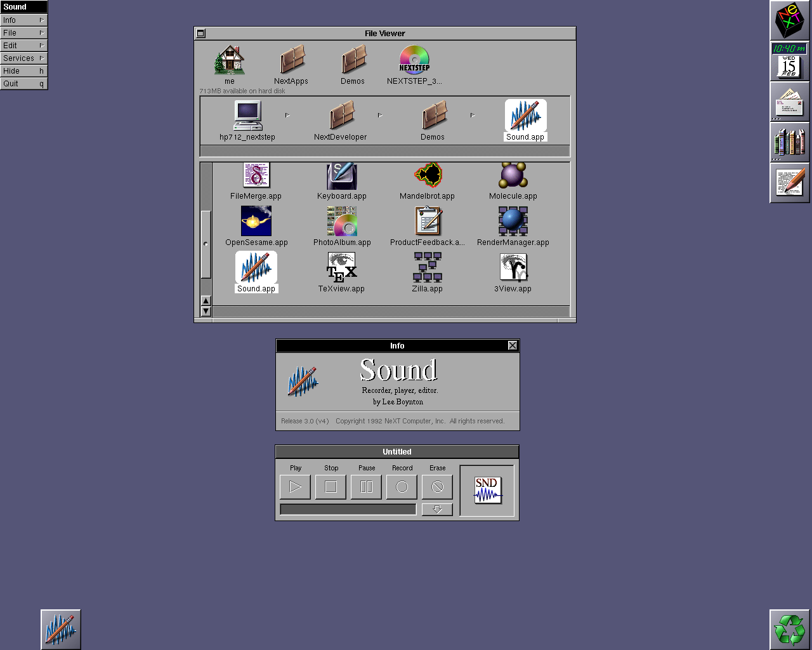The width and height of the screenshot is (812, 650).
Task: Open the Edit menu
Action: pos(24,46)
